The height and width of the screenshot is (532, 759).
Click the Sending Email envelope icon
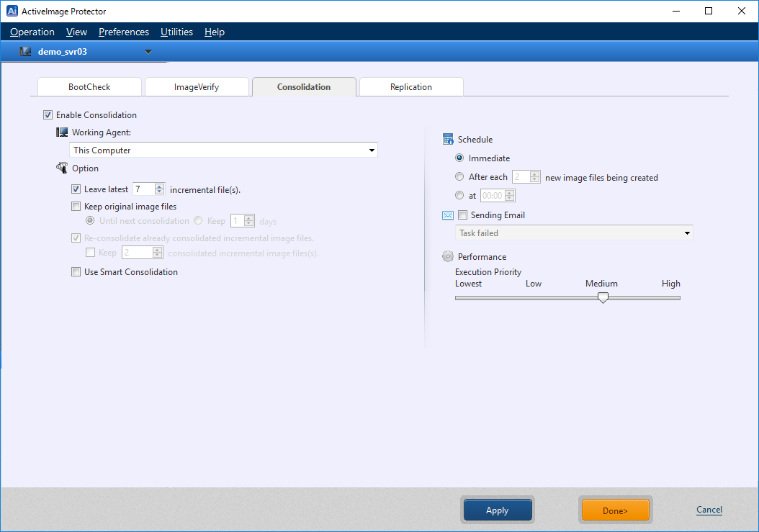(448, 215)
